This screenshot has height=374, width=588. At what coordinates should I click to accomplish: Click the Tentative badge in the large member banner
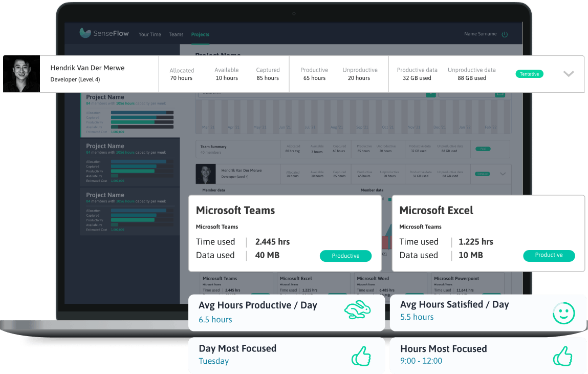[x=529, y=74]
